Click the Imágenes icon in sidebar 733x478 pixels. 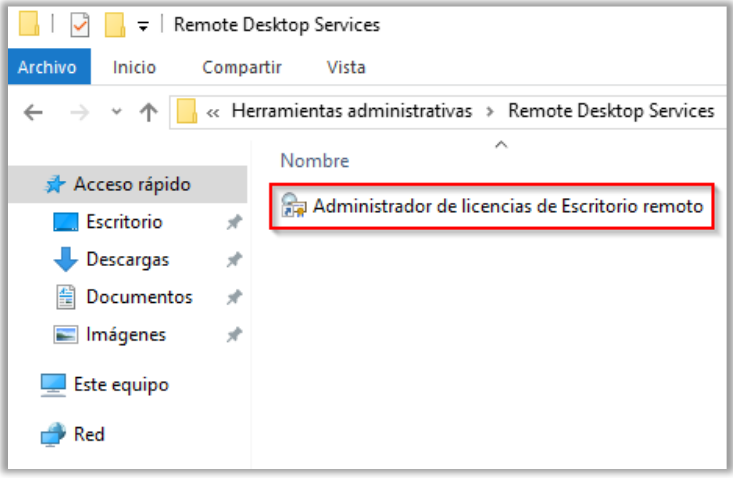tap(66, 335)
